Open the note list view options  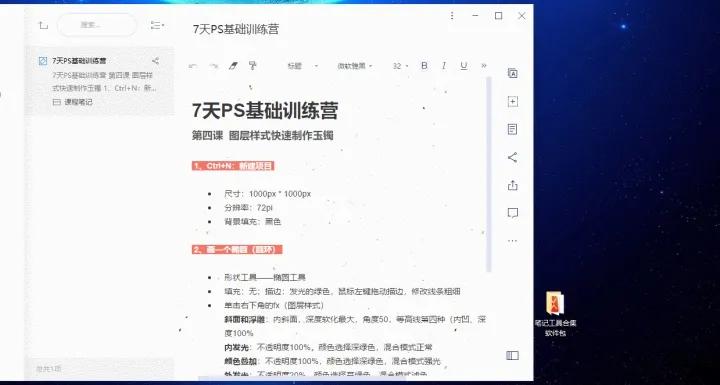coord(157,25)
